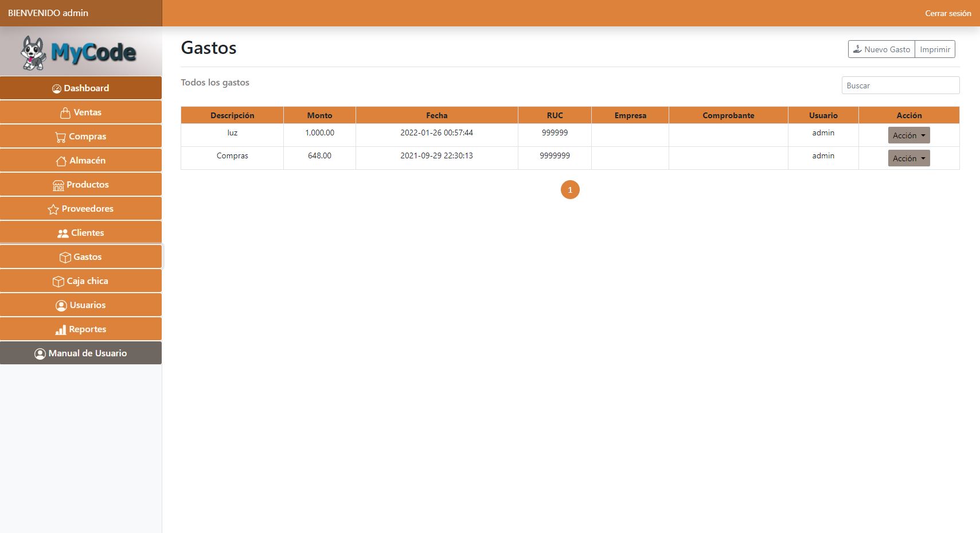Click the Almacén house icon
Screen dimensions: 980x533
pyautogui.click(x=61, y=161)
